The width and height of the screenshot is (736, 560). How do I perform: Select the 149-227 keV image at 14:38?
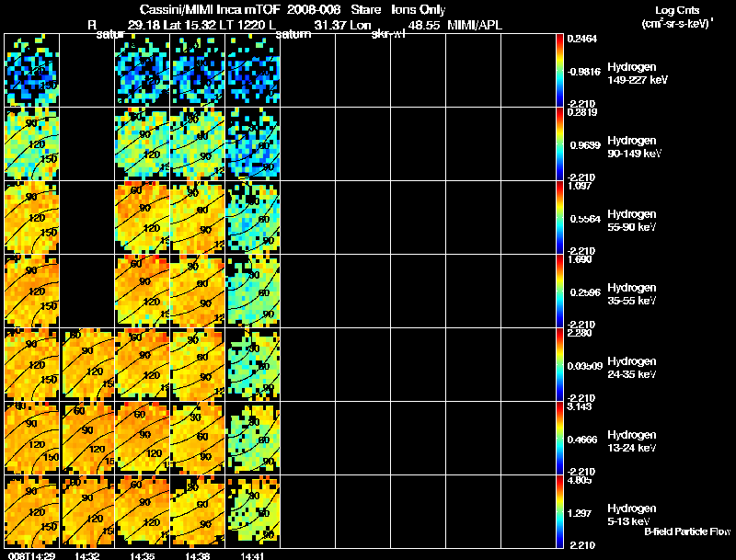[198, 71]
